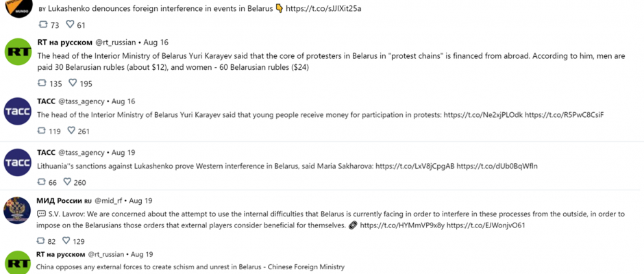Like the RT tweet with 195 likes

(x=73, y=83)
